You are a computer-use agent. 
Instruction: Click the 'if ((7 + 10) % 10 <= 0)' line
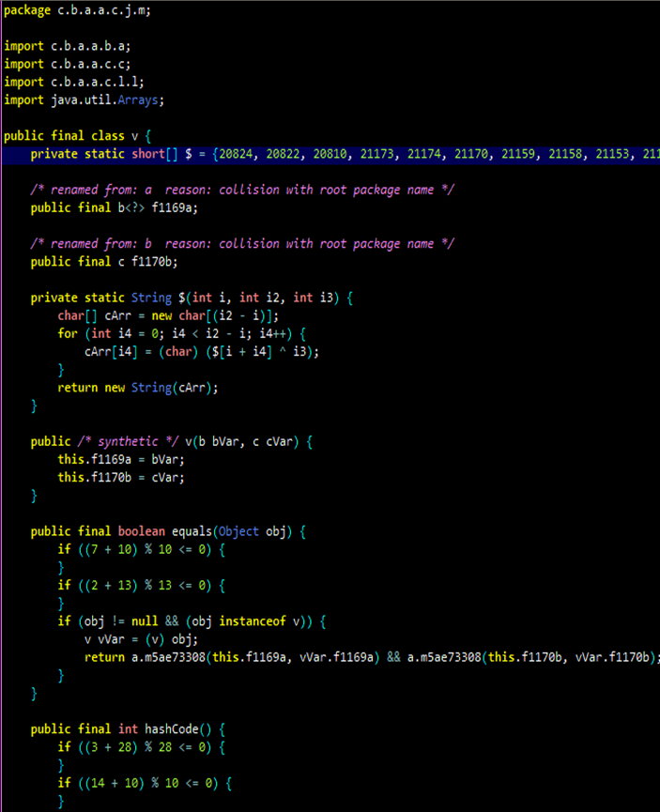142,549
